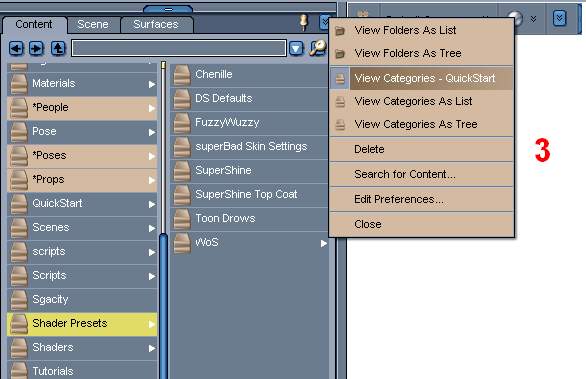
Task: Select the QuickStart folder row
Action: coord(82,204)
